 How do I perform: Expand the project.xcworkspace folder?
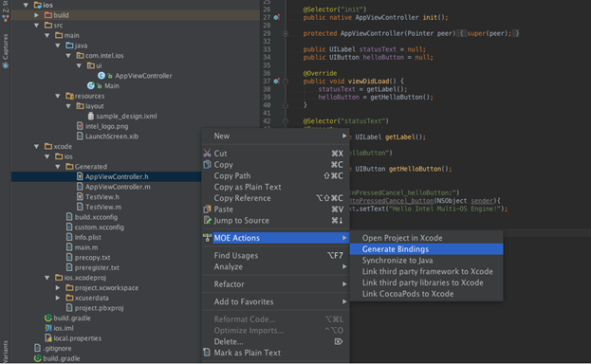click(x=58, y=287)
